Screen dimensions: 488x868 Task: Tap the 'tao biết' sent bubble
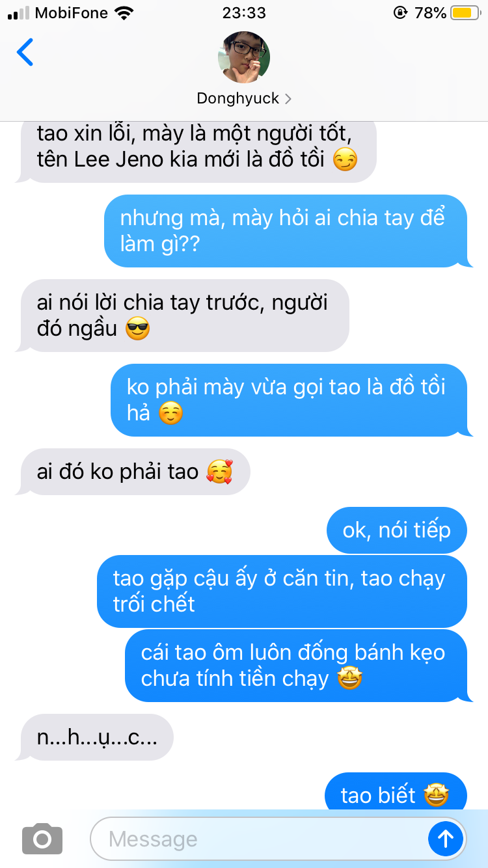[396, 791]
